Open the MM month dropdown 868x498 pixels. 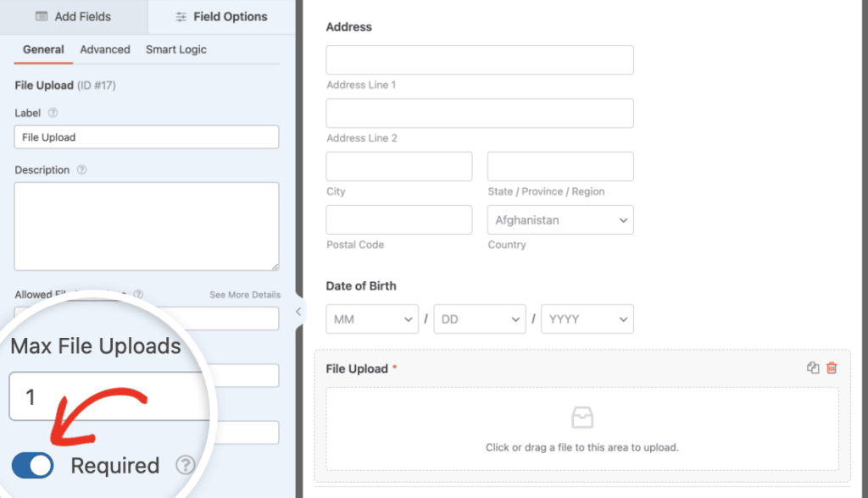coord(371,318)
